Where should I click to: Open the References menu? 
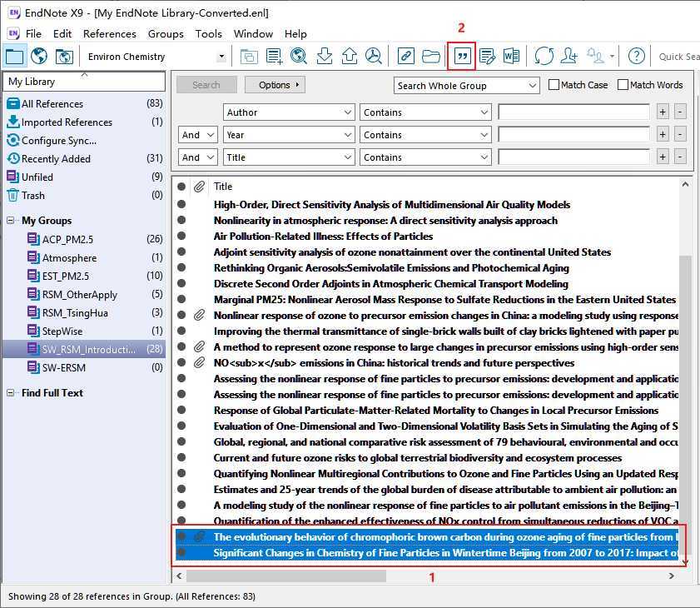(x=110, y=34)
